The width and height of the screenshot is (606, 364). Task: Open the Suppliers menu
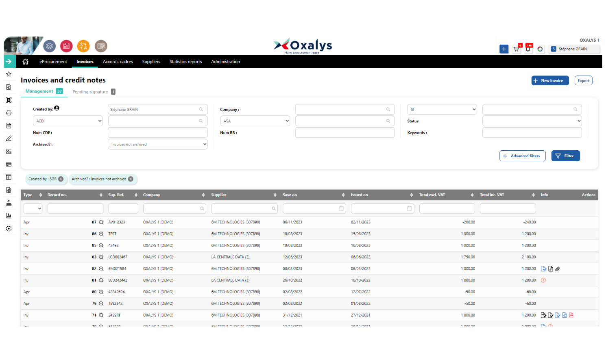151,62
